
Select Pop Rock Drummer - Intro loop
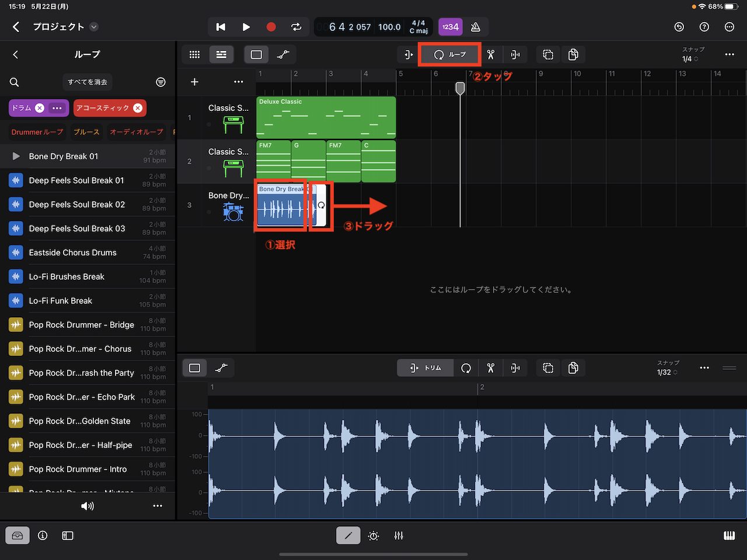(88, 469)
